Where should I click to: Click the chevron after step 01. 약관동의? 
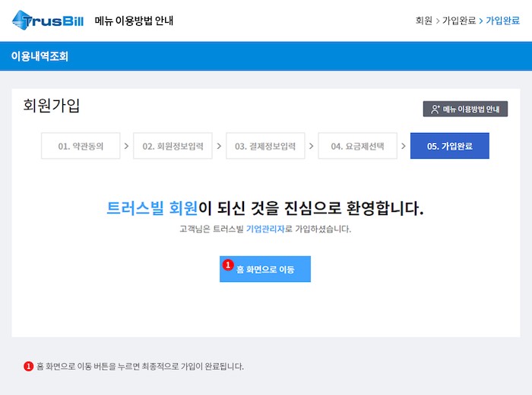[126, 146]
